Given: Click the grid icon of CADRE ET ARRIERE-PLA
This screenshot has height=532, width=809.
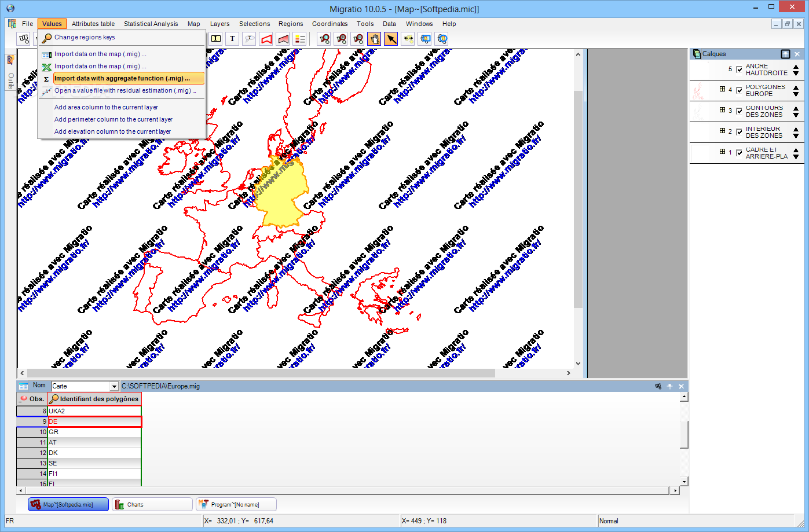Looking at the screenshot, I should (722, 152).
